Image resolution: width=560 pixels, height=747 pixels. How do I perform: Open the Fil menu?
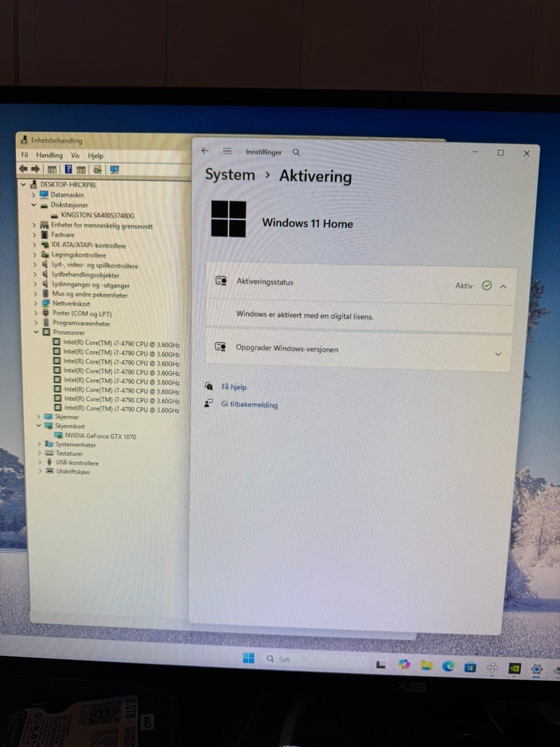point(24,155)
